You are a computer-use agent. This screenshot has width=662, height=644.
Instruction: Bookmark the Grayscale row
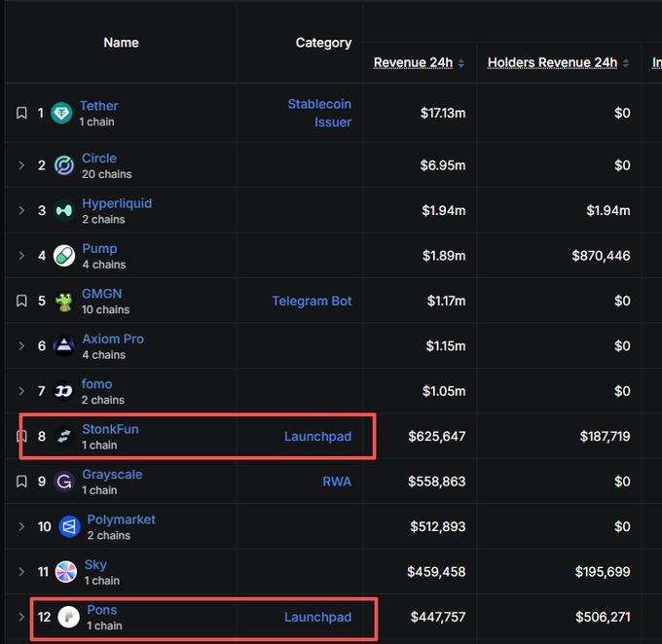pyautogui.click(x=21, y=482)
